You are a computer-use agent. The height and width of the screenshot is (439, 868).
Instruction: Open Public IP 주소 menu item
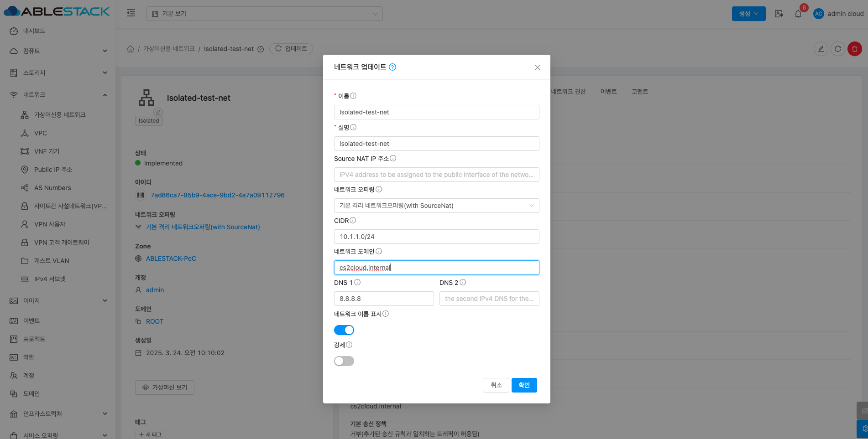tap(53, 170)
